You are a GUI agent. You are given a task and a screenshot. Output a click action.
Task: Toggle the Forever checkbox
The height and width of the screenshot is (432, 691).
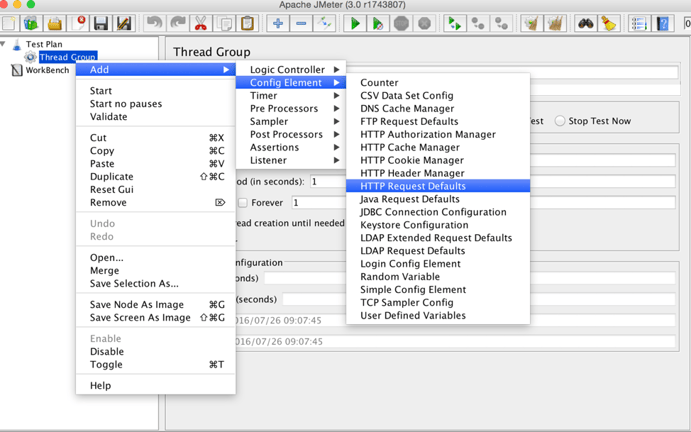tap(242, 203)
